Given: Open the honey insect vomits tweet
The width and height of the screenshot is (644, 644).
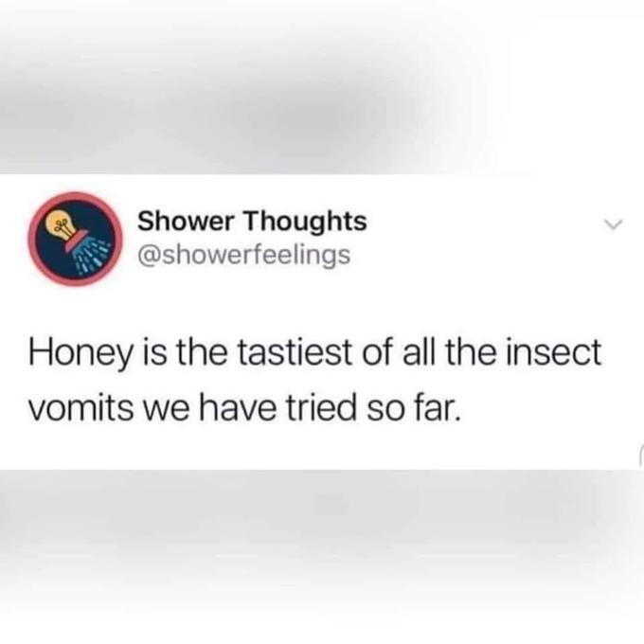Looking at the screenshot, I should (315, 379).
